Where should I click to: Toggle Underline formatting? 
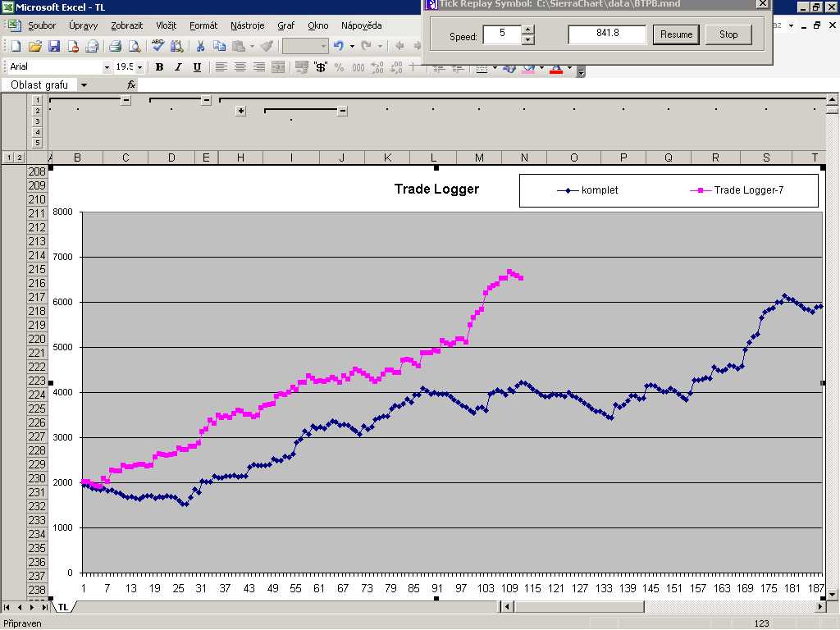pos(197,67)
